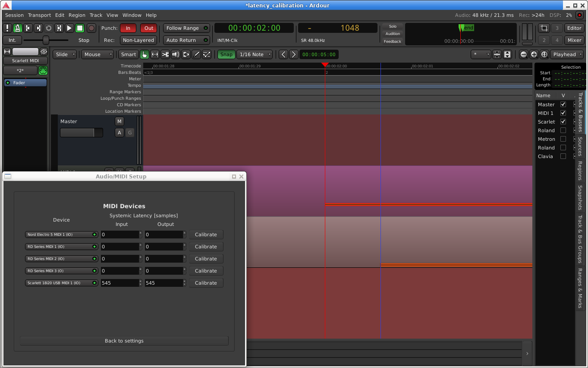Click the record arm transport button
Image resolution: width=588 pixels, height=368 pixels.
pos(91,28)
